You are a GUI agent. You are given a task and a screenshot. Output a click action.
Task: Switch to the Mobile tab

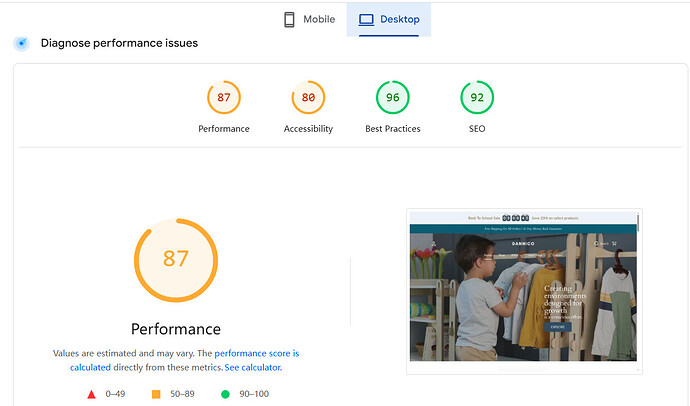[x=308, y=19]
